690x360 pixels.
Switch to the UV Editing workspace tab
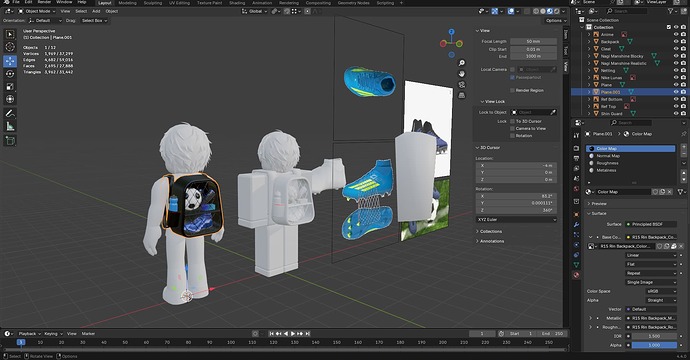pos(180,3)
